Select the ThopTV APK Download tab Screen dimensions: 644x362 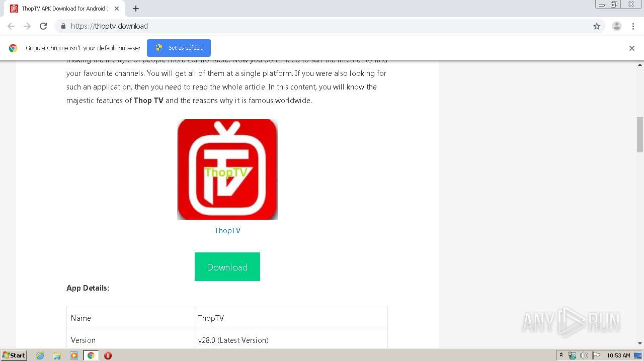pyautogui.click(x=64, y=9)
